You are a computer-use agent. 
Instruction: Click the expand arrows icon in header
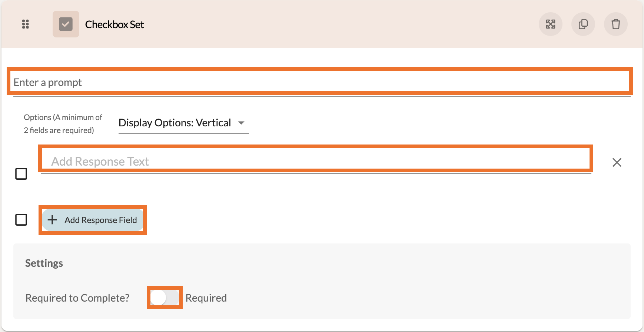[550, 24]
